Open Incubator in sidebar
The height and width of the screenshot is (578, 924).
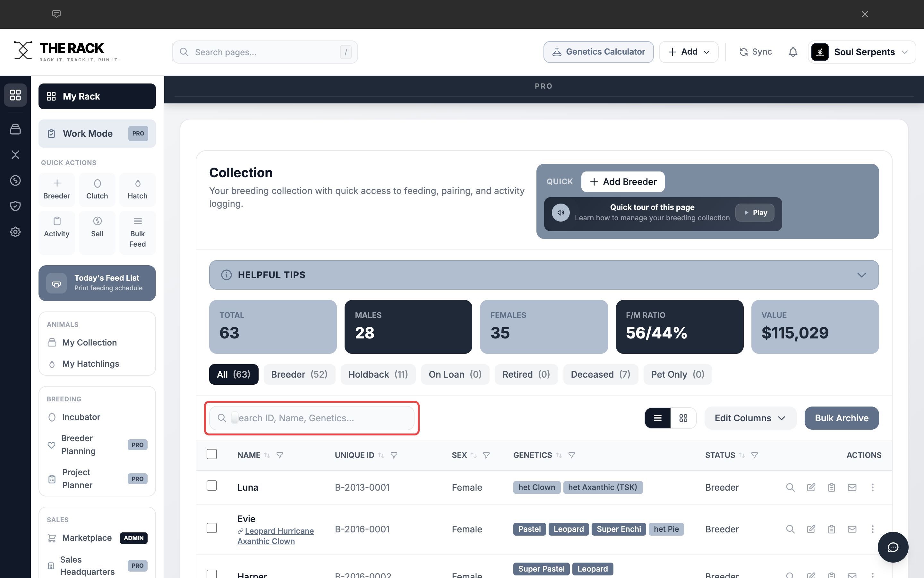[x=97, y=417]
